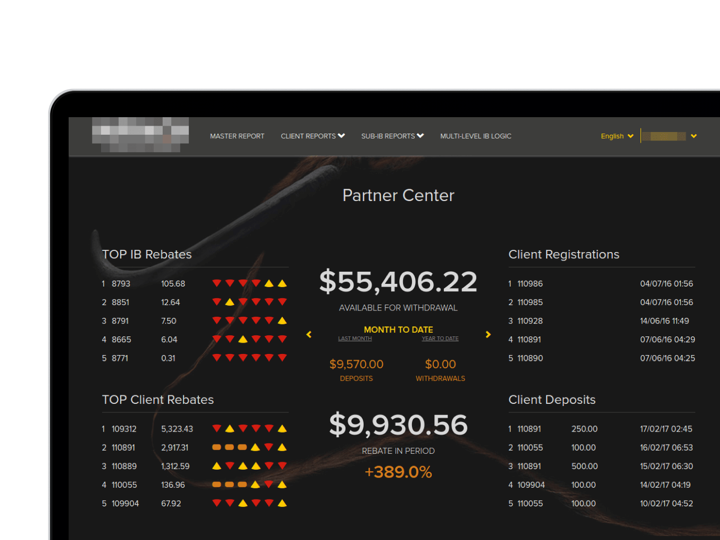
Task: Click the Partner Center heading
Action: (398, 196)
